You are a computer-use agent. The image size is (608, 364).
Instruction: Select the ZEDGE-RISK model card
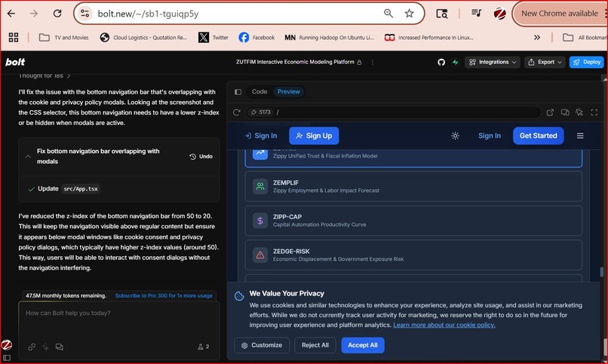point(413,255)
